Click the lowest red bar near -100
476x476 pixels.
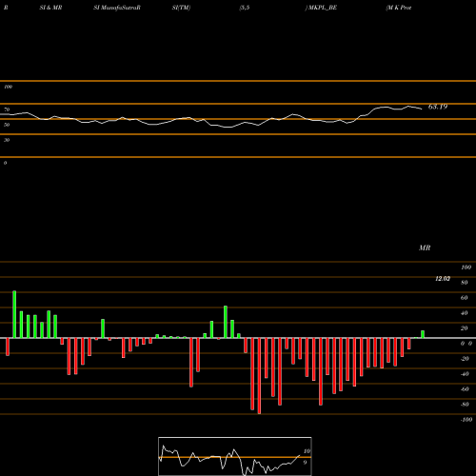coord(259,376)
